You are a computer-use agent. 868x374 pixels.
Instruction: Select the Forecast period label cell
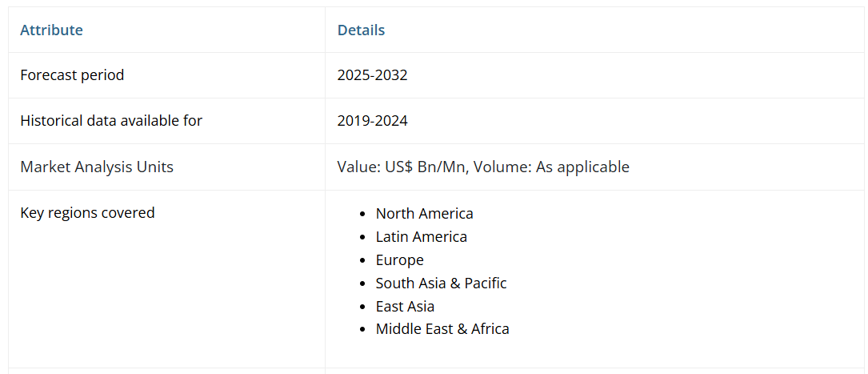72,75
